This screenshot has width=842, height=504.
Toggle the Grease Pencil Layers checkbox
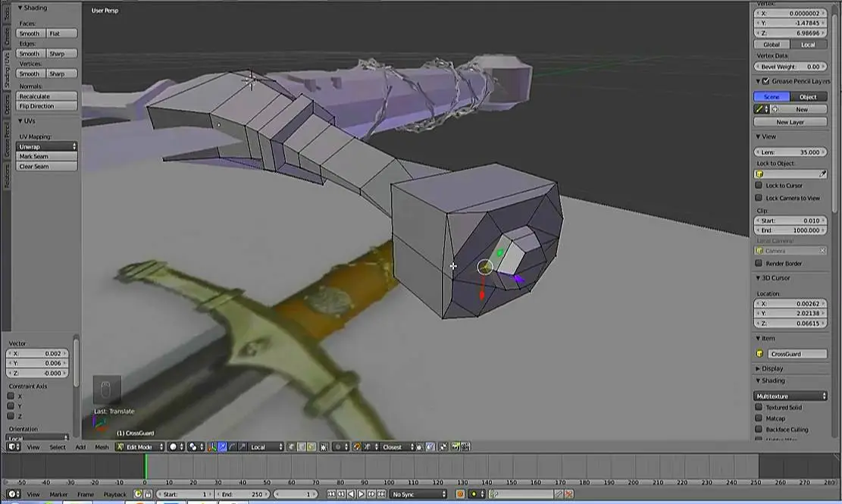[x=765, y=81]
